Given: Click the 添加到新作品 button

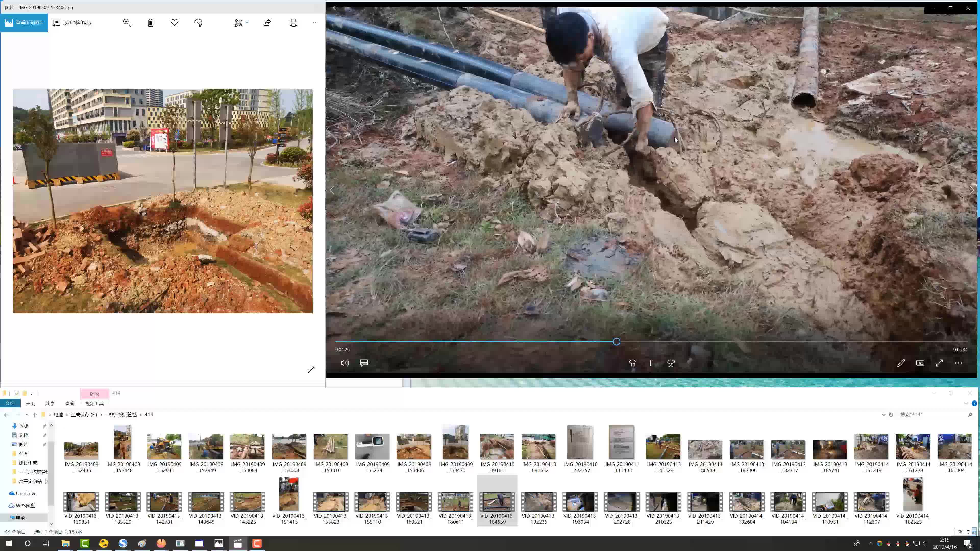Looking at the screenshot, I should click(72, 23).
